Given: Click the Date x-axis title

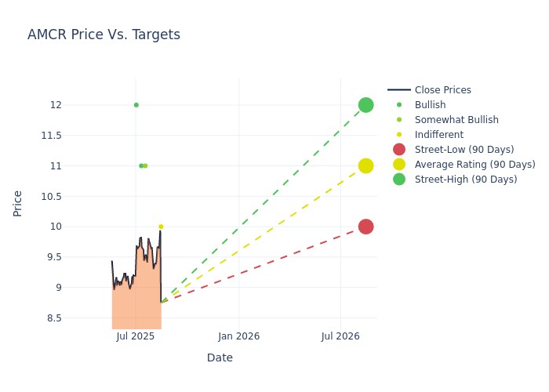Looking at the screenshot, I should click(220, 358).
